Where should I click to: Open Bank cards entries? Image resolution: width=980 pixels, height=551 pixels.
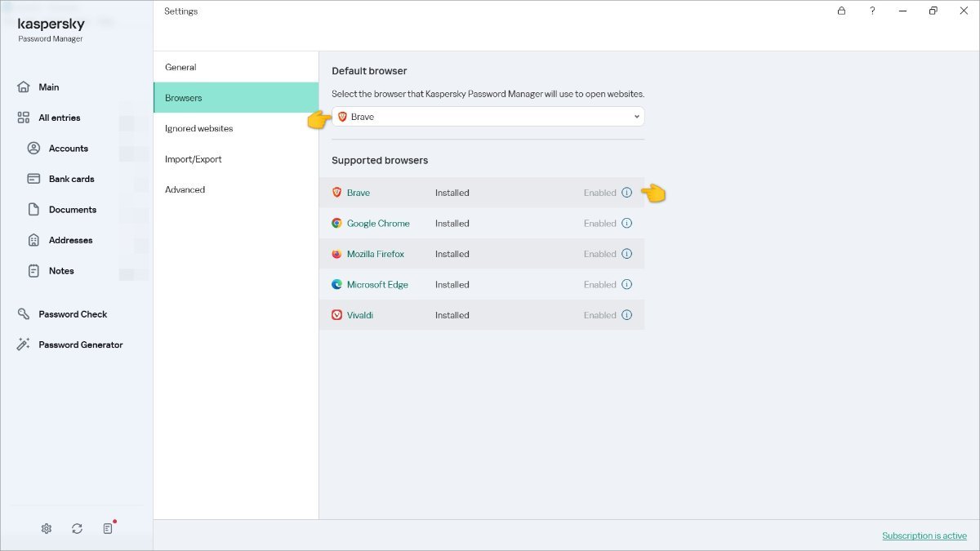[71, 179]
